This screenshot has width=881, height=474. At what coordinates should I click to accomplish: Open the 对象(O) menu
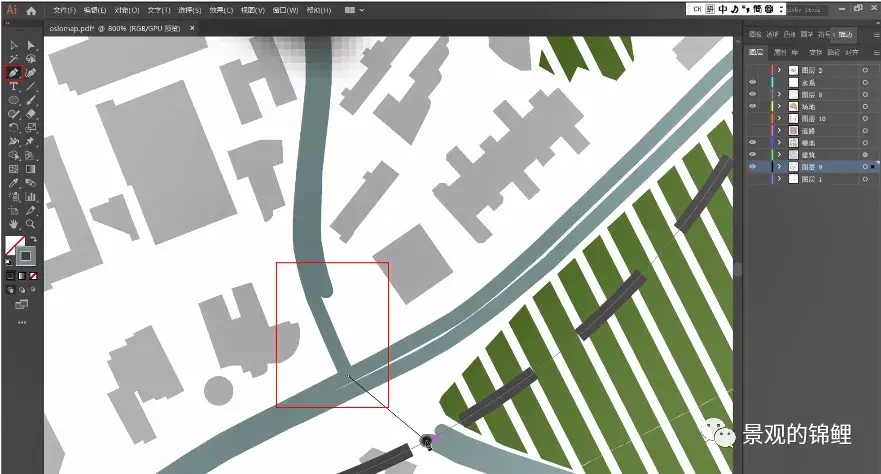pos(127,10)
